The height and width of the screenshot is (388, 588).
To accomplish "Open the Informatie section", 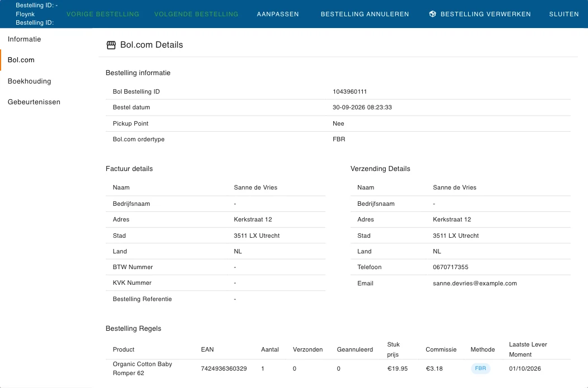I will click(25, 39).
